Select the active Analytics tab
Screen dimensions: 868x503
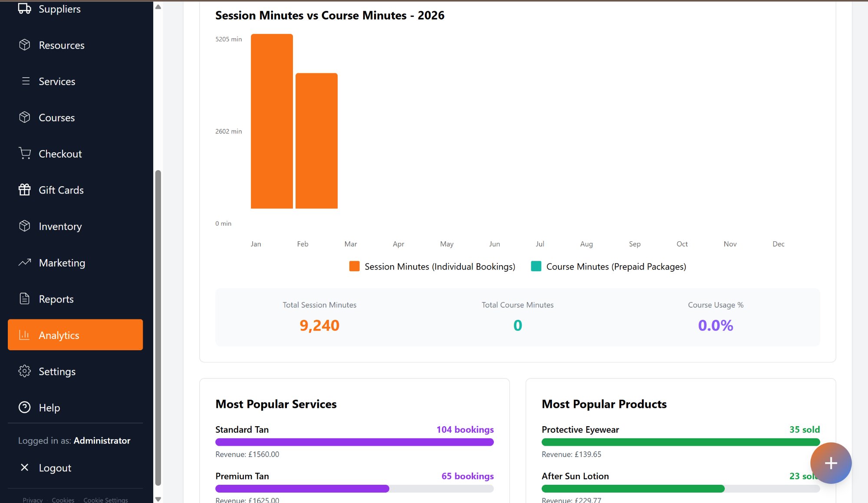75,335
